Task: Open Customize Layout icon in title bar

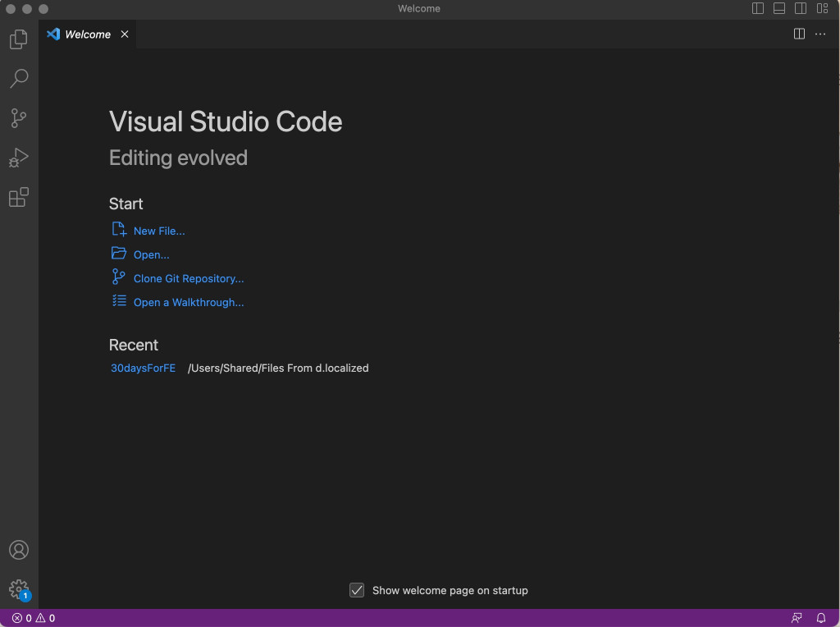Action: click(822, 8)
